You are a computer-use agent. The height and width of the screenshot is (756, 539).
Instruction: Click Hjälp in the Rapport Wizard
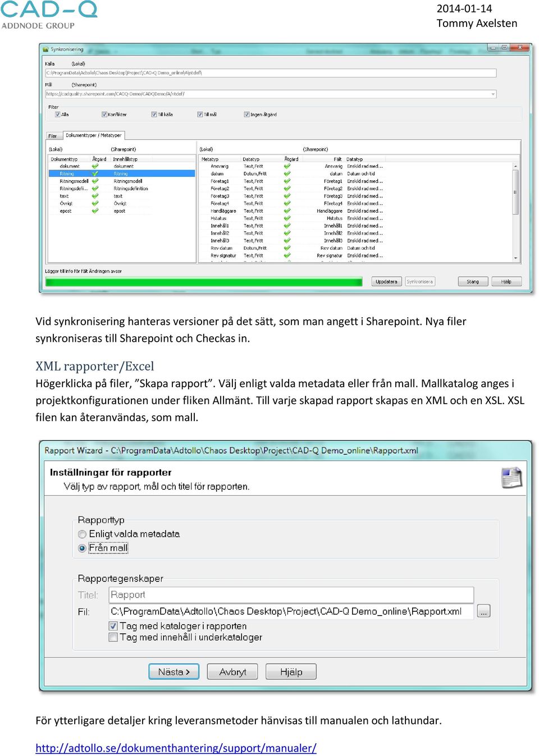tap(291, 672)
